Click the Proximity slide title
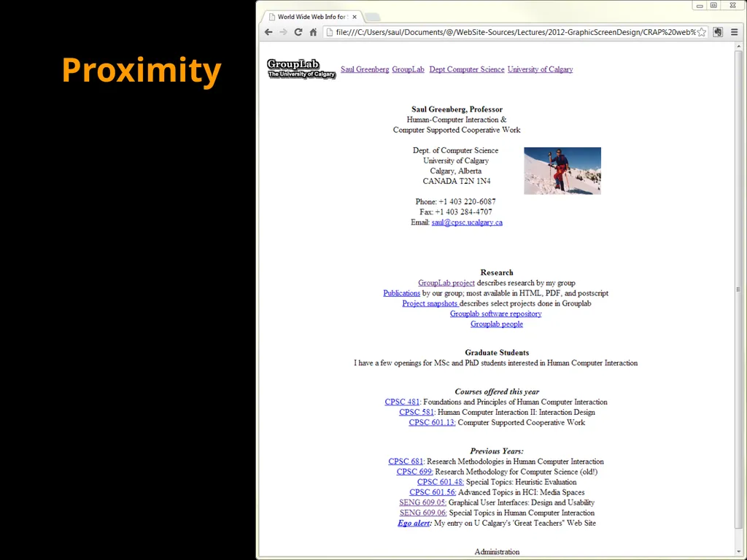 (x=142, y=71)
